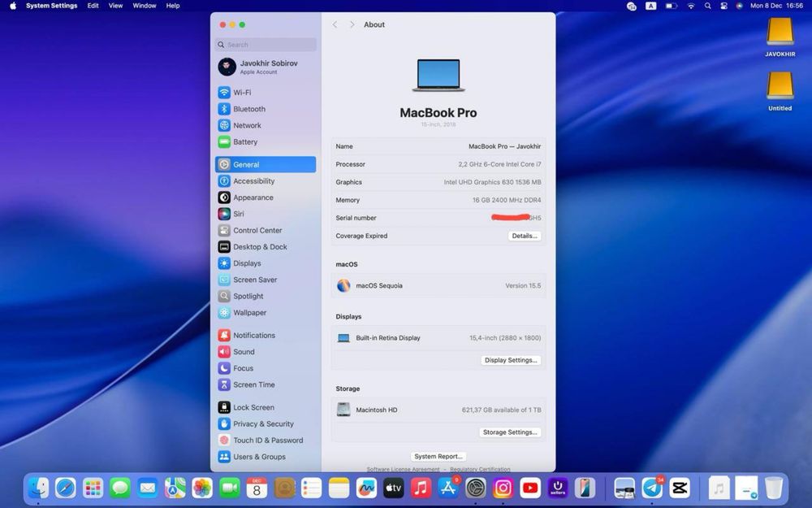Open Notes from the Dock
812x508 pixels.
point(339,488)
